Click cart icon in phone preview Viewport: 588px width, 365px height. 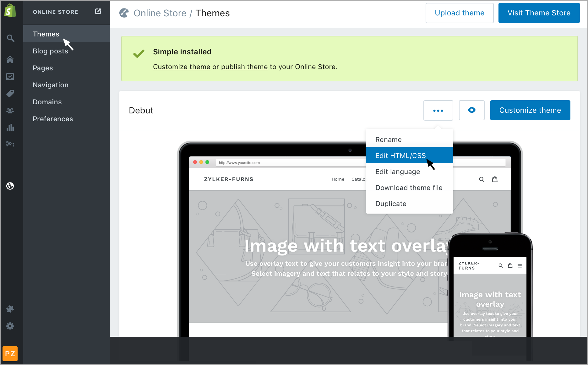(x=510, y=265)
